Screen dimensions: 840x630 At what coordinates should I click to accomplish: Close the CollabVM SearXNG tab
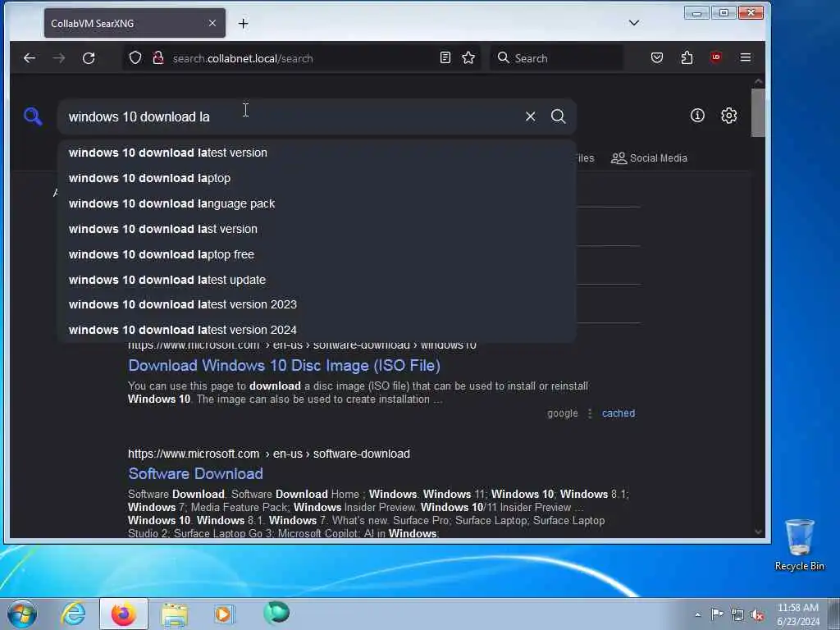(212, 23)
